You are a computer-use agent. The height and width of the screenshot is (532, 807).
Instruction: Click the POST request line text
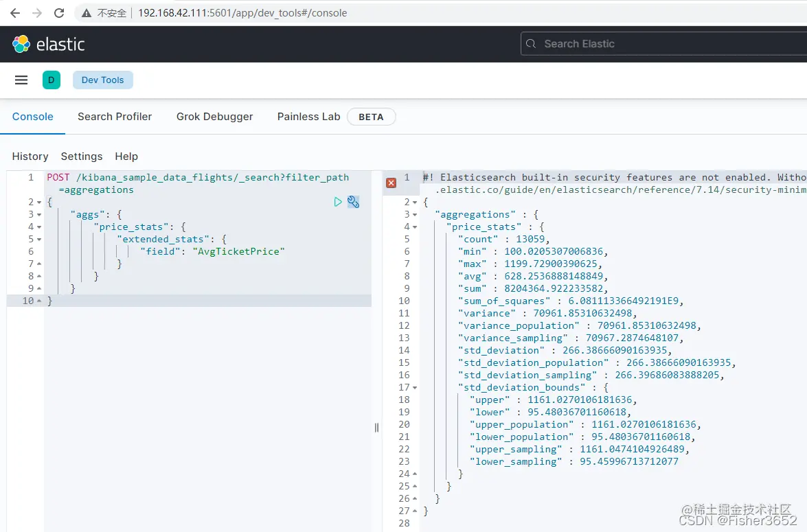click(198, 178)
